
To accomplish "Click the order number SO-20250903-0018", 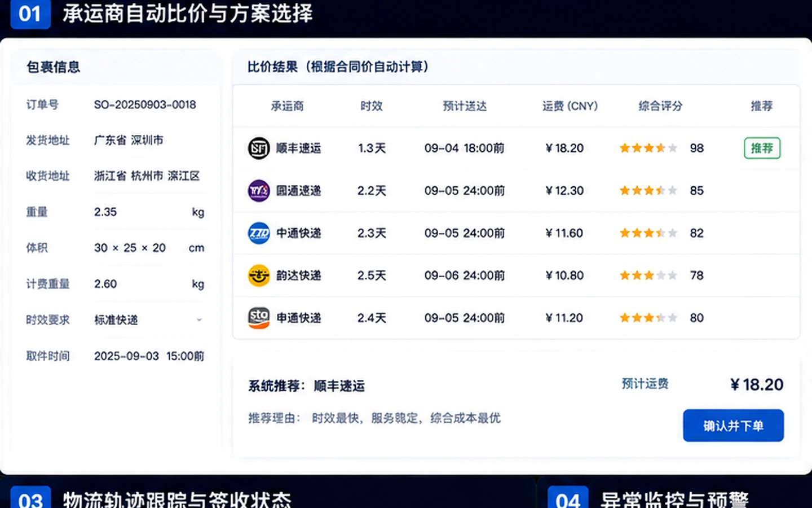I will tap(145, 105).
